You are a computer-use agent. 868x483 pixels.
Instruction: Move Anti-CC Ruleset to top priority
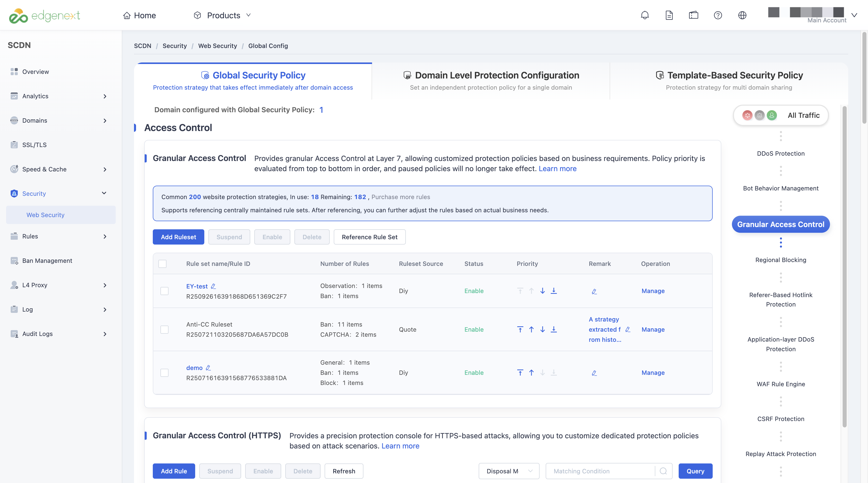[x=520, y=329]
